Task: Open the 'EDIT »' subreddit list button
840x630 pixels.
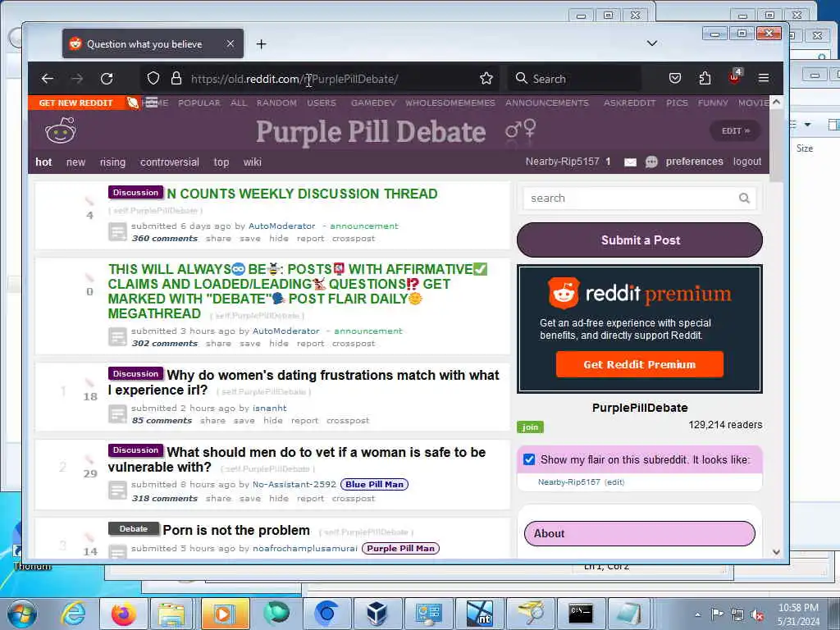Action: pos(736,130)
